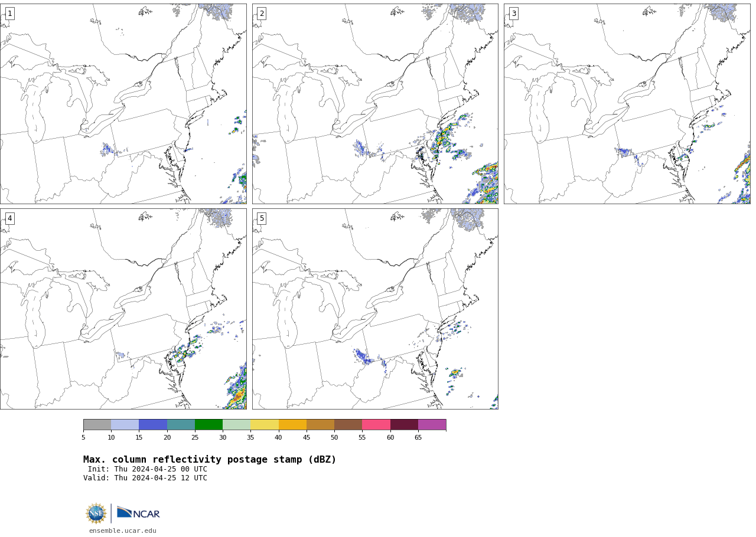
Task: Click the pink 55-60 dBZ swatch
Action: (x=376, y=425)
